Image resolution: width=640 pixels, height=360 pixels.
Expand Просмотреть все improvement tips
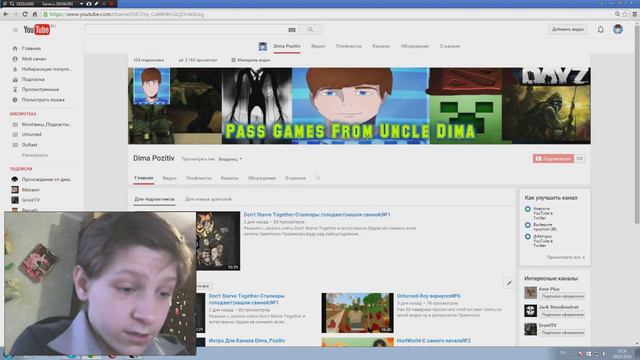point(566,258)
